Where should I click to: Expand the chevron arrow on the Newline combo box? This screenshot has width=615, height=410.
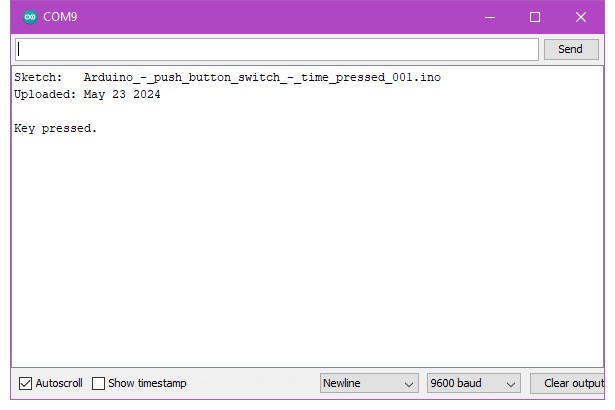409,384
